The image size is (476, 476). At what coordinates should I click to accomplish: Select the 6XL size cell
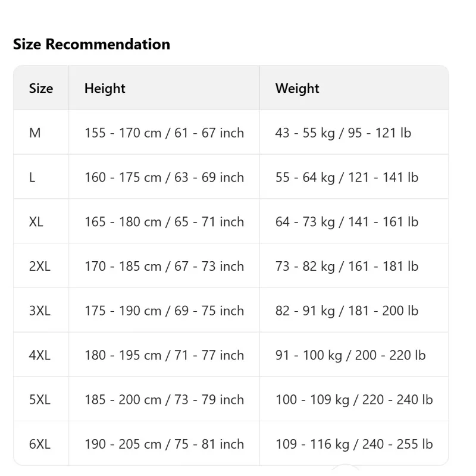coord(40,444)
